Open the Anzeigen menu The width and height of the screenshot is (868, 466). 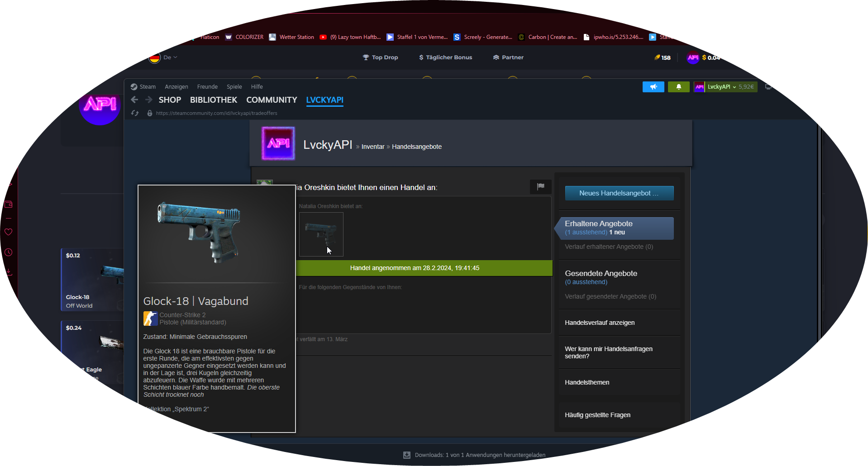176,87
